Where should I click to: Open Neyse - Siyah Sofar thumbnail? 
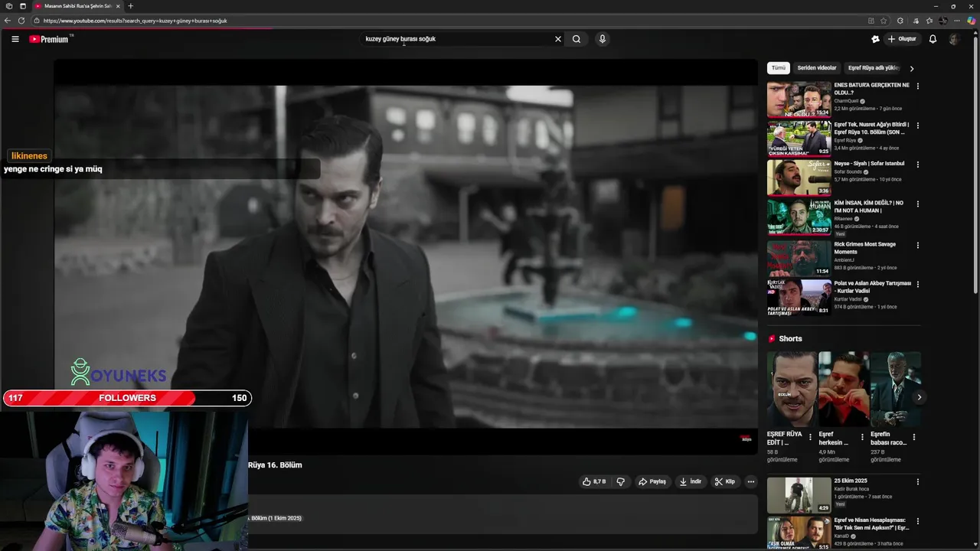[799, 177]
